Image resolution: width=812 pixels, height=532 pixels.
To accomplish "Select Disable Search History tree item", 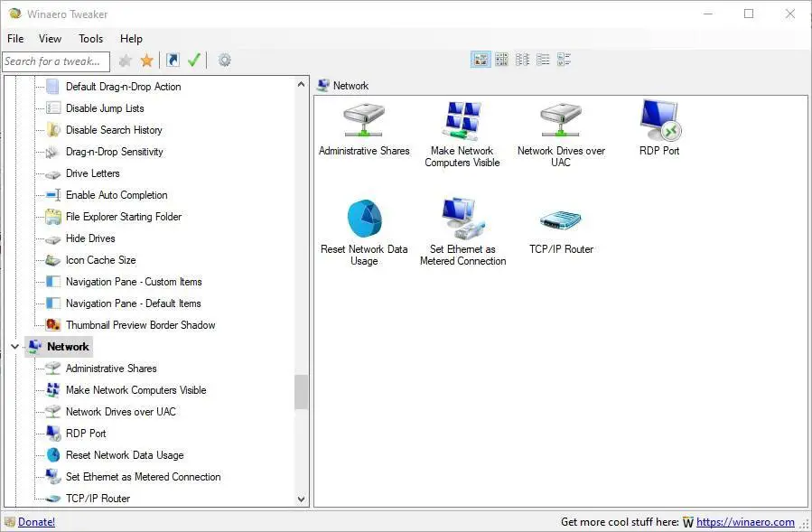I will (114, 130).
